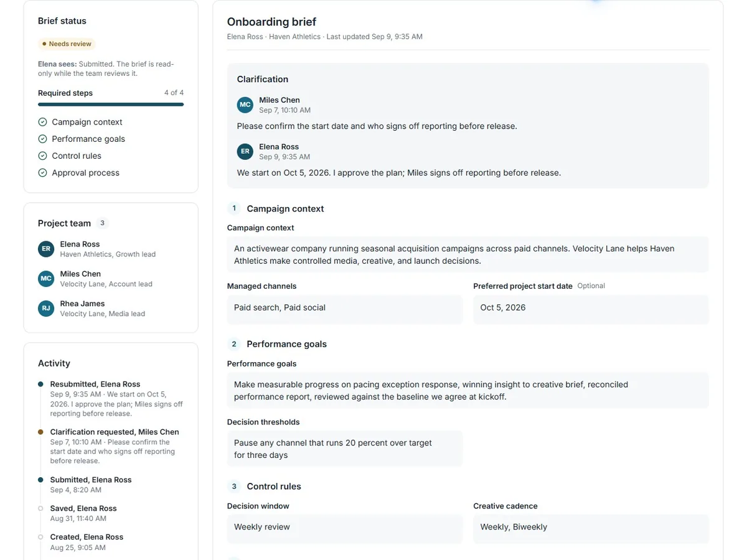Click section number 2 badge for Performance goals
Image resolution: width=747 pixels, height=560 pixels.
tap(234, 344)
